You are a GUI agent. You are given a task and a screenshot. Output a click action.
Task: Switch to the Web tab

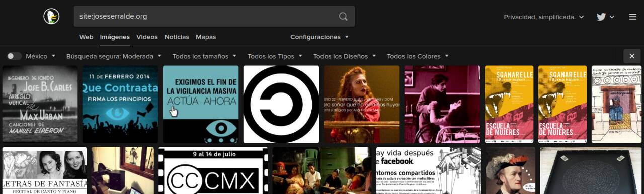(x=87, y=37)
